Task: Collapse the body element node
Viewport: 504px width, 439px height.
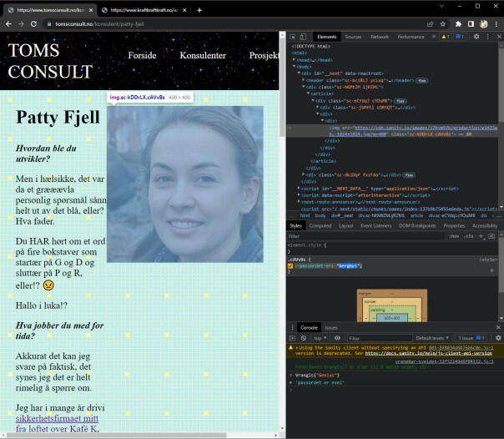Action: (294, 67)
